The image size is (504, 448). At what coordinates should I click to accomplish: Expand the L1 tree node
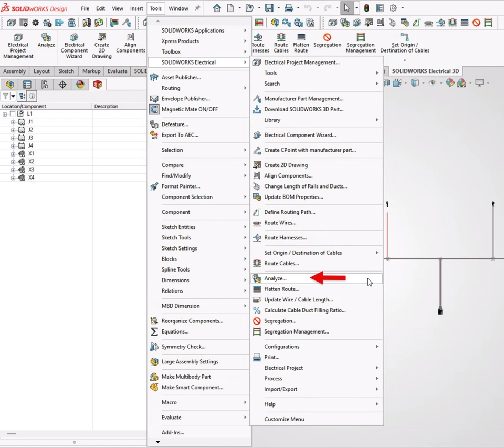5,114
